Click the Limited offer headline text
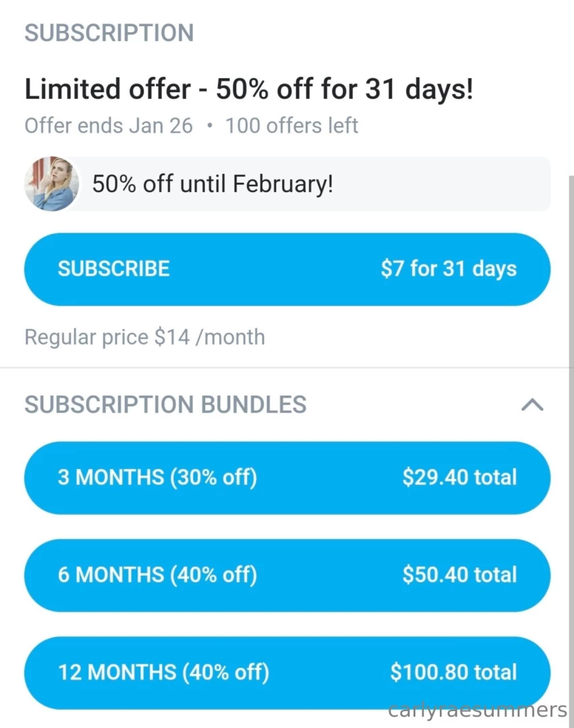The image size is (574, 728). coord(249,88)
